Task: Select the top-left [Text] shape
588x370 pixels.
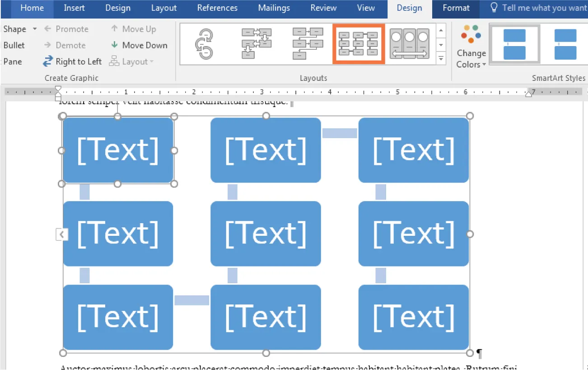Action: pyautogui.click(x=118, y=150)
